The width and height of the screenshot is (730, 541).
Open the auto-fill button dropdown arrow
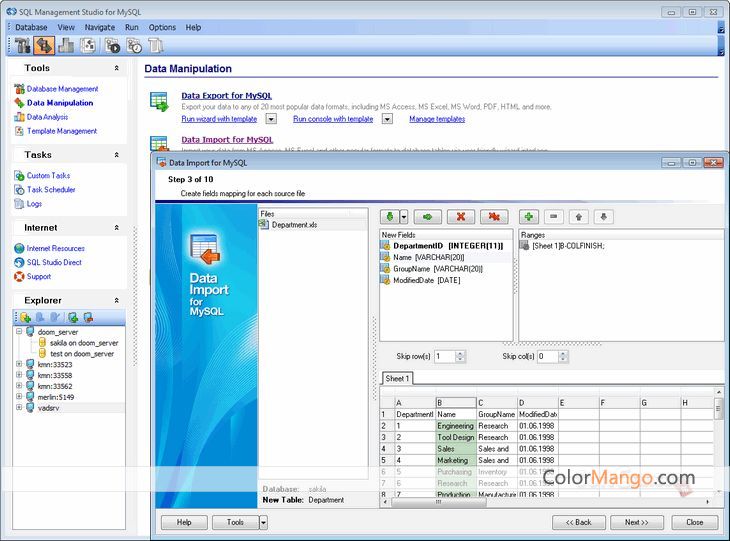pos(404,217)
